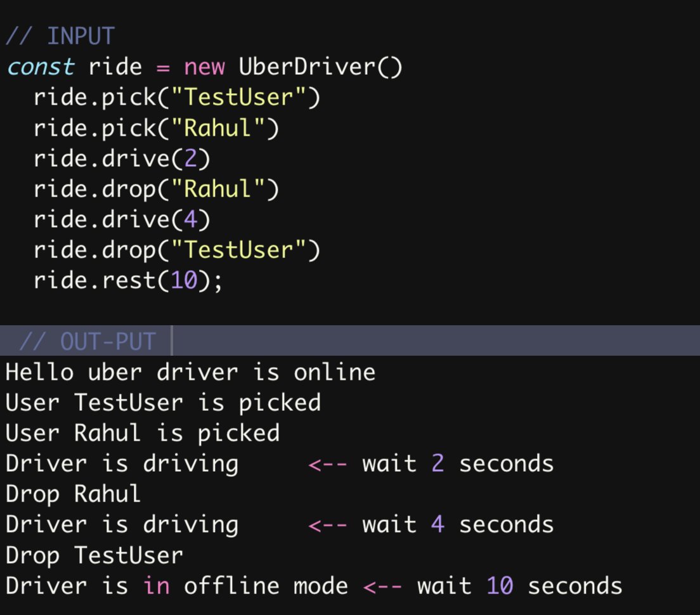Screen dimensions: 700x615
Task: Click the ride.drive(2) line
Action: pos(122,159)
